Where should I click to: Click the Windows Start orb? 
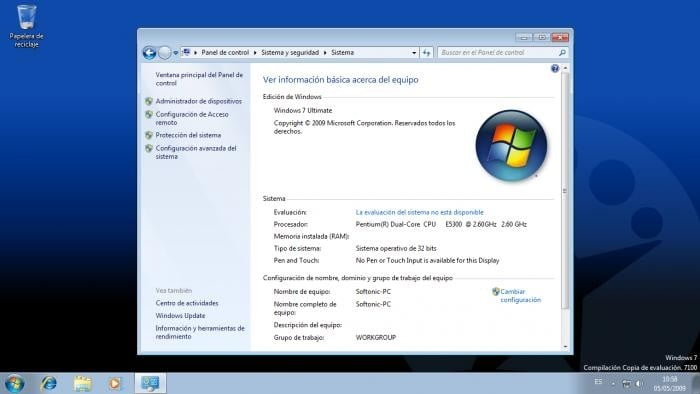coord(14,383)
